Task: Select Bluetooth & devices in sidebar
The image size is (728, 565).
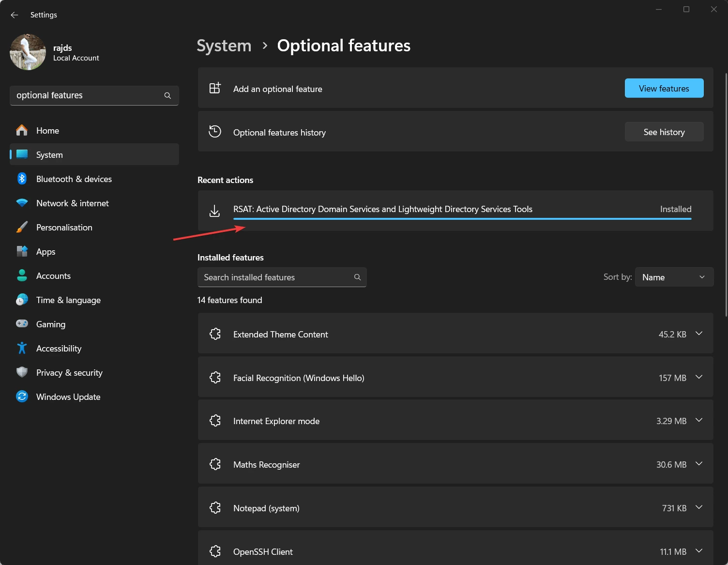Action: [94, 179]
